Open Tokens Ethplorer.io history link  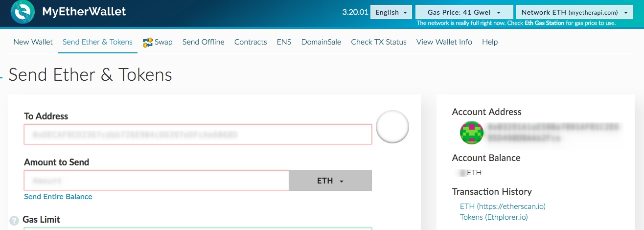coord(494,217)
